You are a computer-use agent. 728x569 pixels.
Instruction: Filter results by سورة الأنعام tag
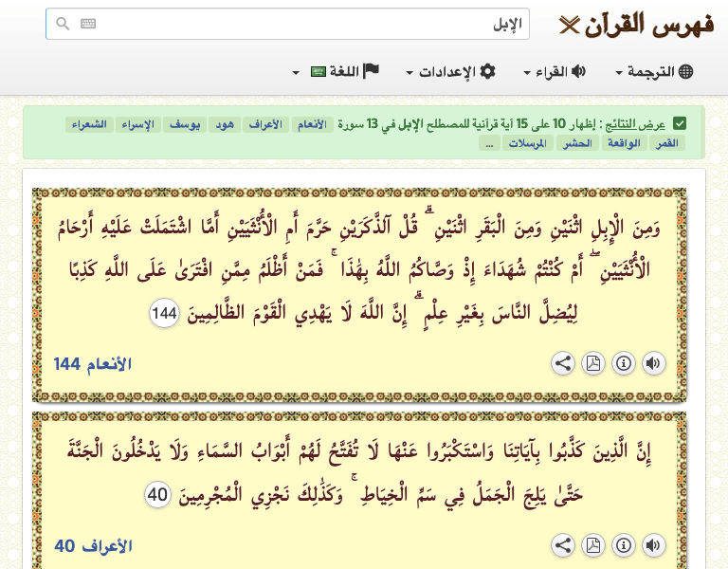click(313, 124)
